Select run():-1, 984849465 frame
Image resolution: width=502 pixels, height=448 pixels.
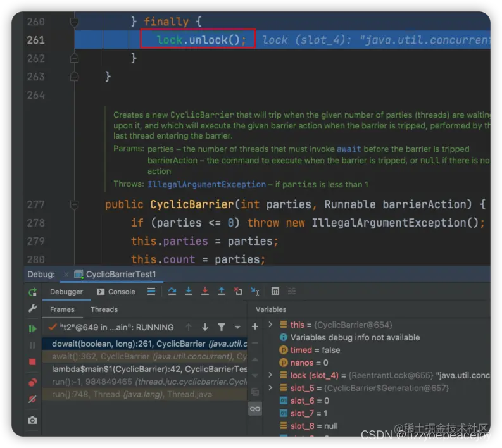click(145, 382)
